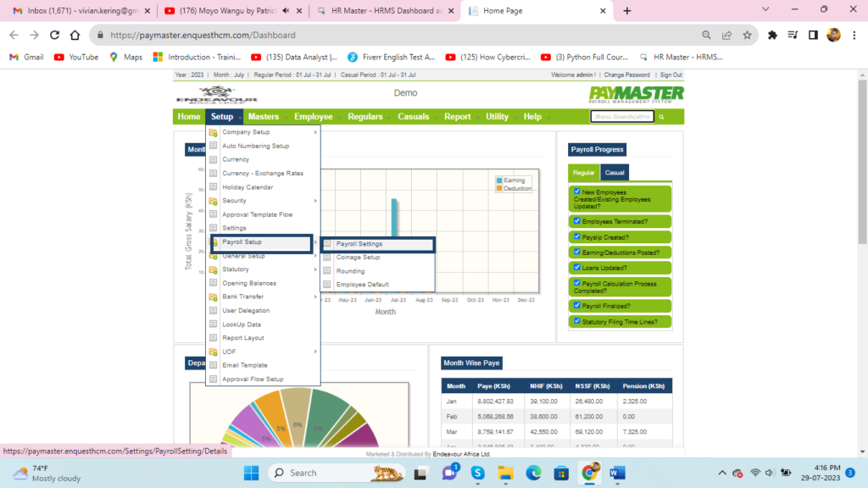Click the PayMaster logo
Screen dimensions: 868x488
coord(636,94)
